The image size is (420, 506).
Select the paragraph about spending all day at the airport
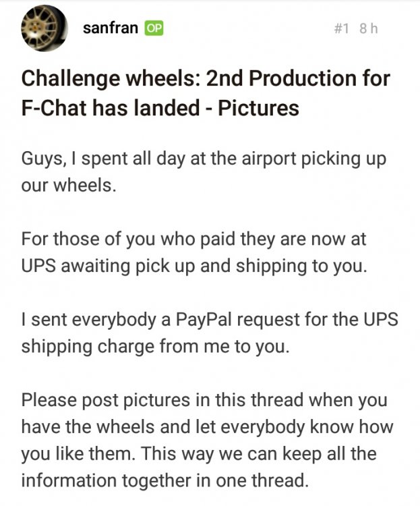click(204, 172)
